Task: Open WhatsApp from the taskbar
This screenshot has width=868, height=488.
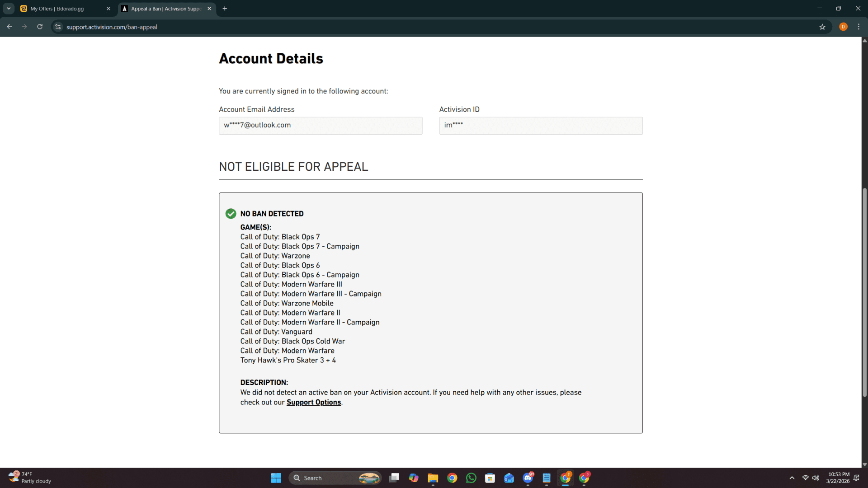Action: [471, 478]
